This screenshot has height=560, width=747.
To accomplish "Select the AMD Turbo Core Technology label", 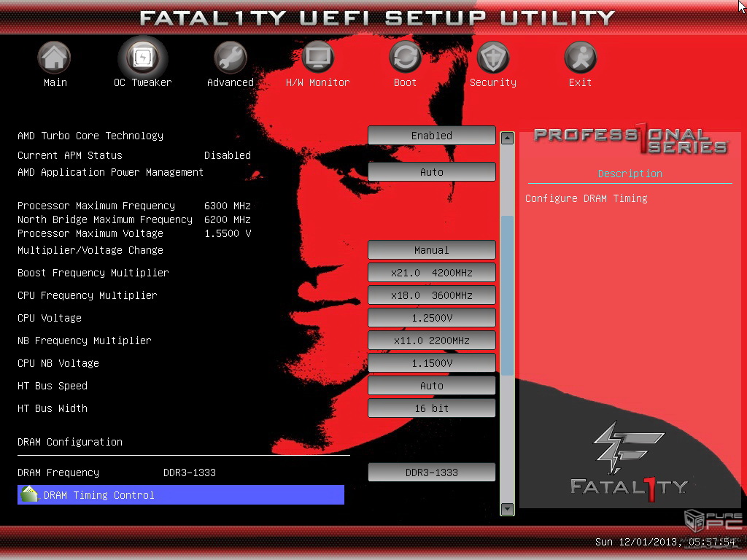I will tap(90, 136).
